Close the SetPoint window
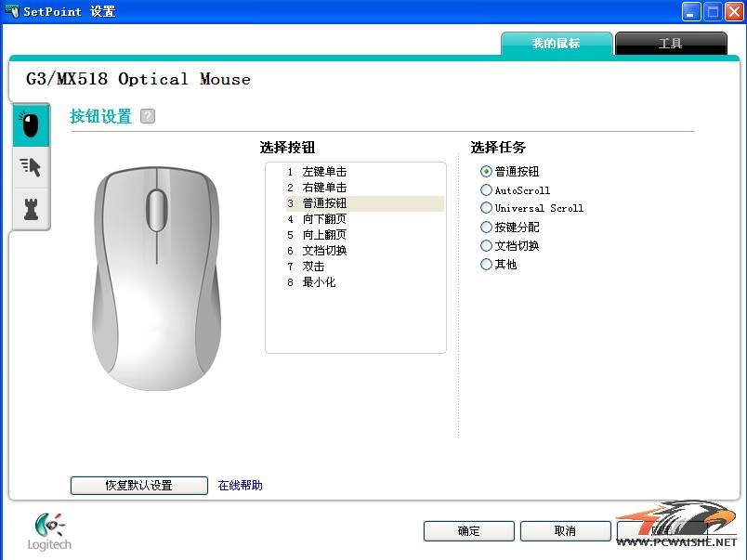Image resolution: width=747 pixels, height=560 pixels. click(734, 11)
